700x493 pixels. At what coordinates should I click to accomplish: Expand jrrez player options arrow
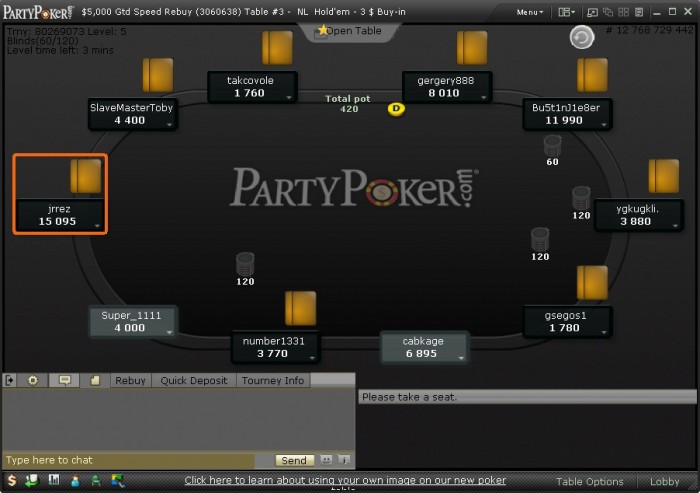97,226
